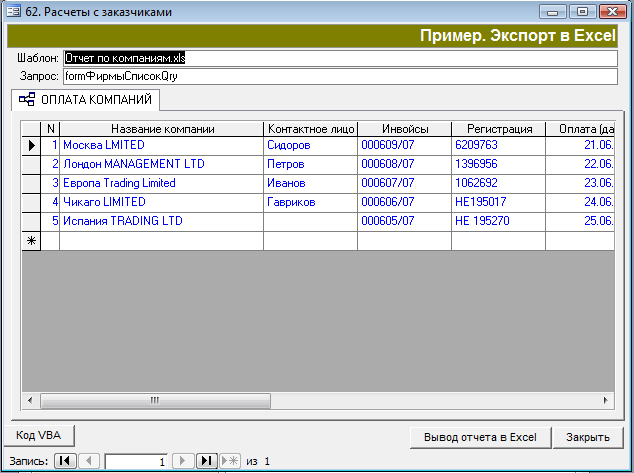The image size is (634, 473).
Task: Jump to last record navigation button
Action: [x=206, y=461]
